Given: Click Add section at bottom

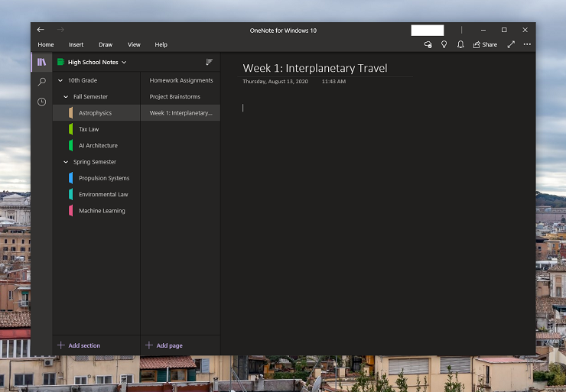Looking at the screenshot, I should (x=80, y=345).
